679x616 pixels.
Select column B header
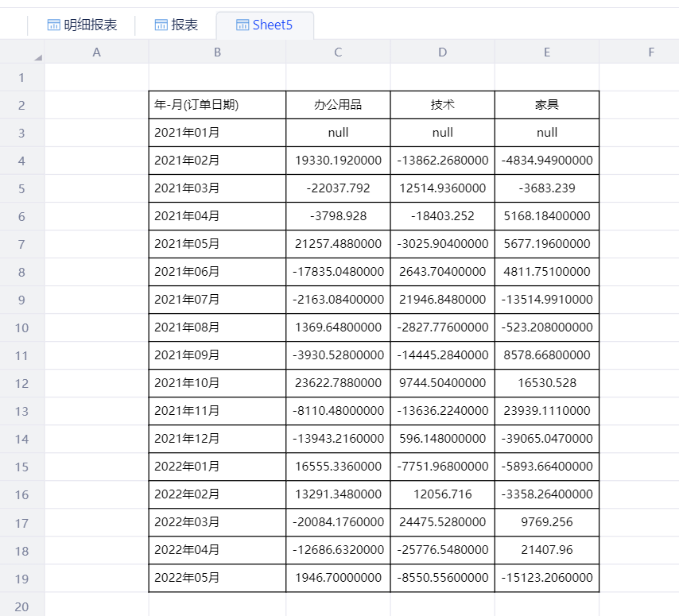point(217,52)
